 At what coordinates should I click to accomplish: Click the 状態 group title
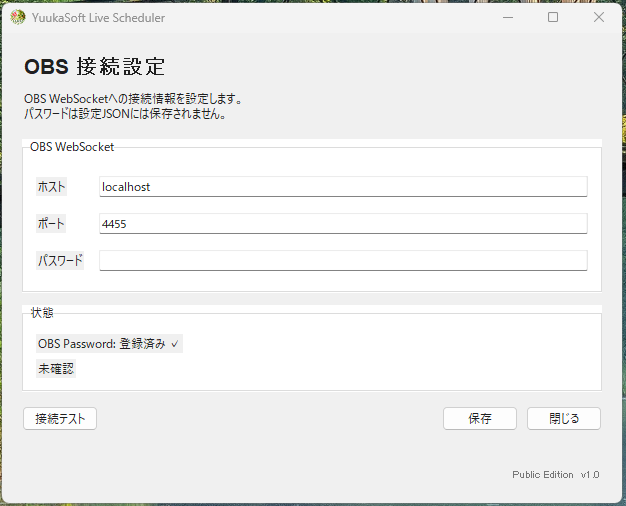(42, 312)
